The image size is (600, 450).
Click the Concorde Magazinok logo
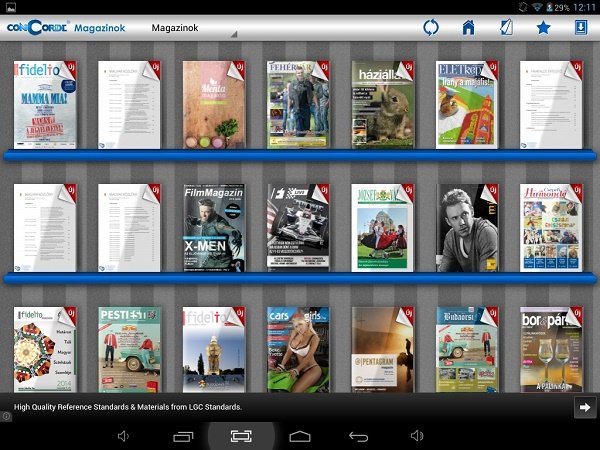point(66,28)
